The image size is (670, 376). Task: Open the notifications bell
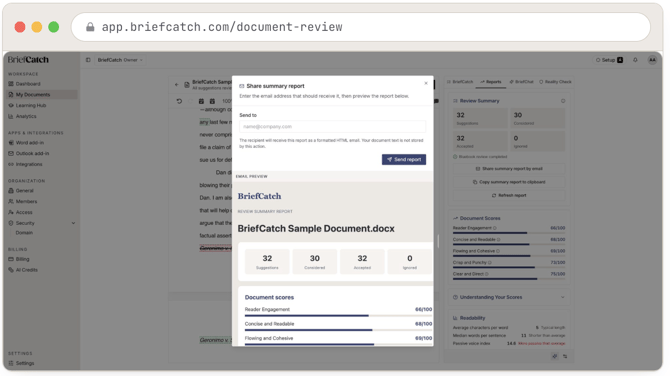[x=635, y=60]
